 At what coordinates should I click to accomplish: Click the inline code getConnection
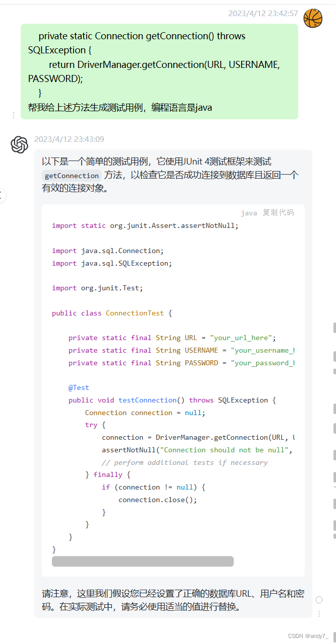coord(72,176)
